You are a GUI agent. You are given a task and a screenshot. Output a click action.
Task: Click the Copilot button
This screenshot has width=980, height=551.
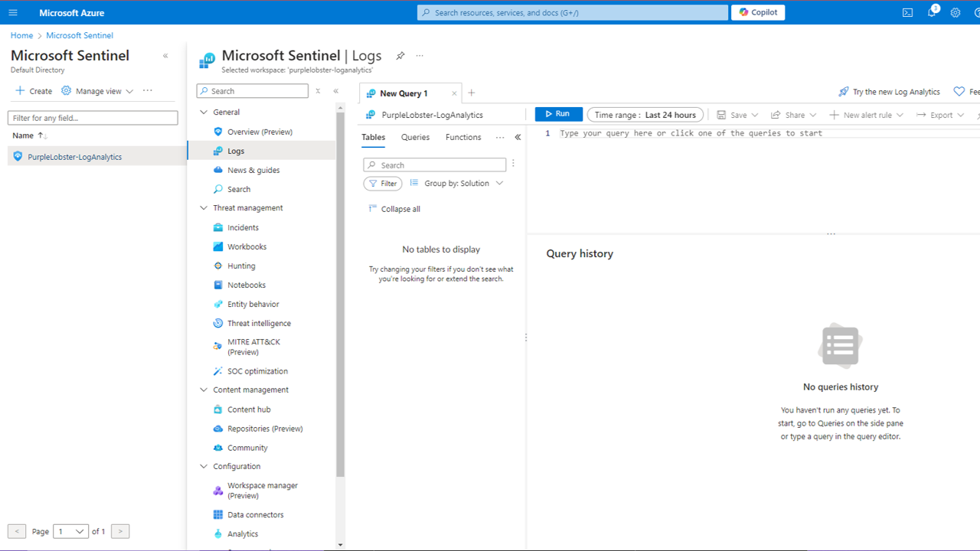(x=758, y=12)
